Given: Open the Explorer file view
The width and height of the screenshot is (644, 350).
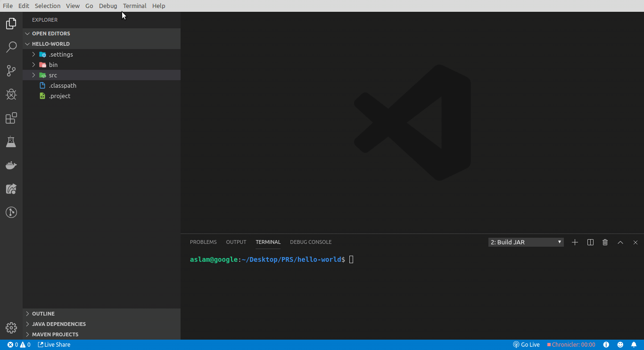Looking at the screenshot, I should click(11, 23).
